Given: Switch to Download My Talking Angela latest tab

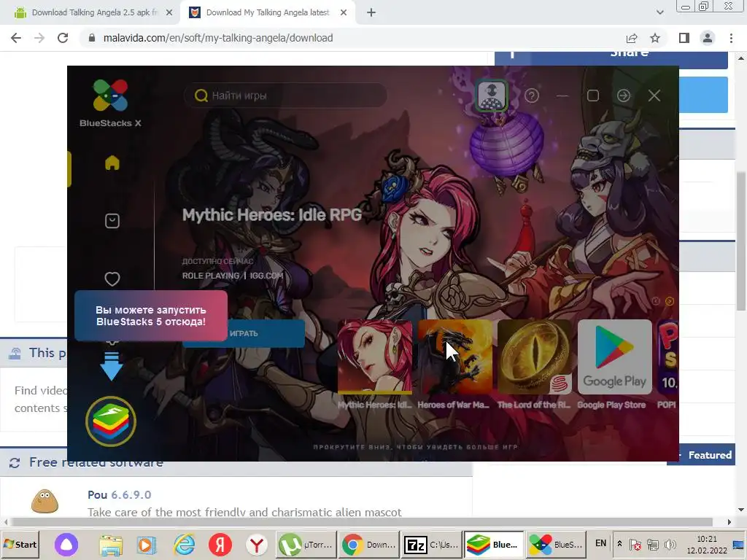Looking at the screenshot, I should 267,13.
